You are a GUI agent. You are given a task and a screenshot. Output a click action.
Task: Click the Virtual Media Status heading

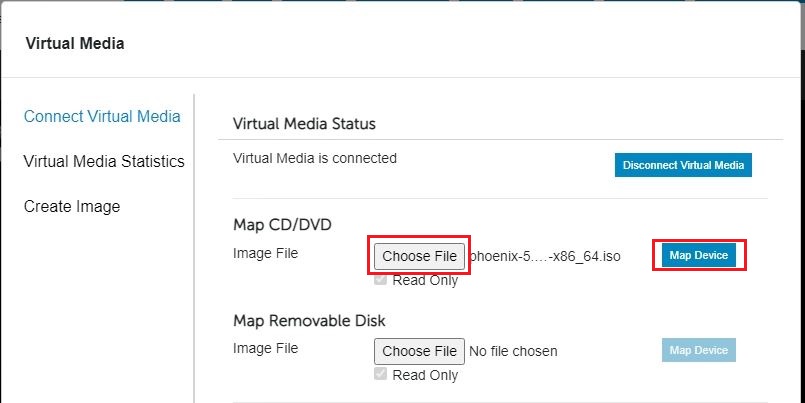click(304, 124)
